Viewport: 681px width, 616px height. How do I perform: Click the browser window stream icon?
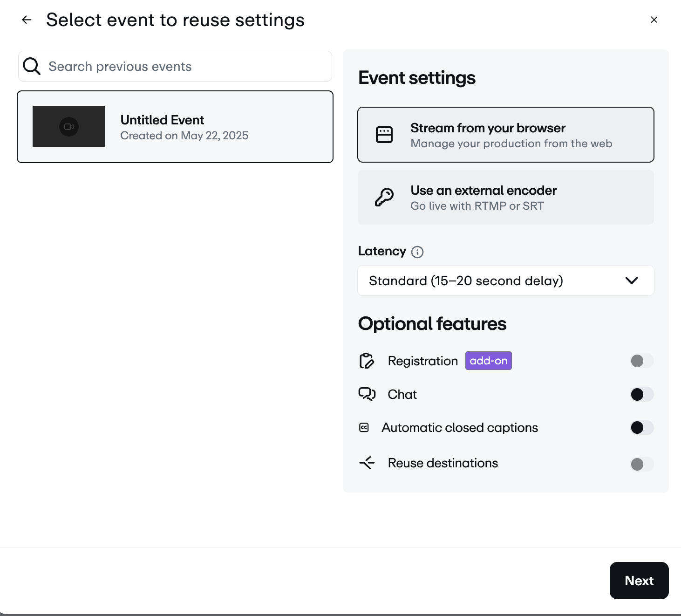point(384,135)
